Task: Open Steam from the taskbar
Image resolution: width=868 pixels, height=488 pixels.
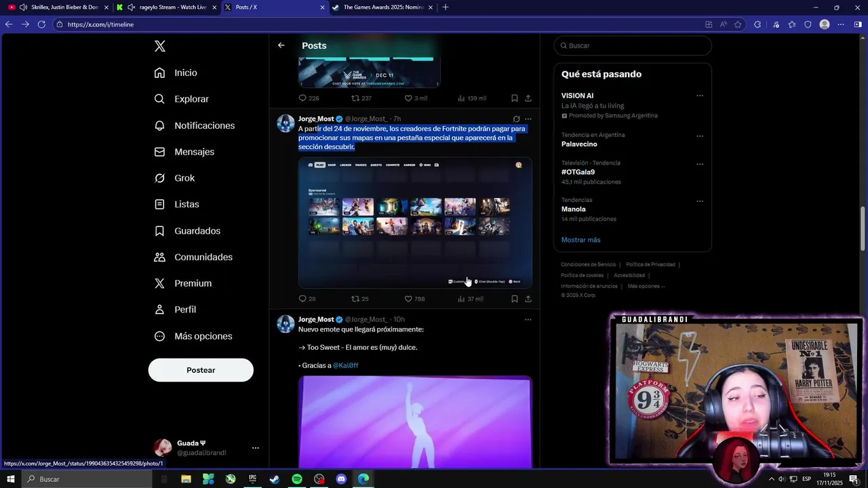Action: tap(275, 479)
